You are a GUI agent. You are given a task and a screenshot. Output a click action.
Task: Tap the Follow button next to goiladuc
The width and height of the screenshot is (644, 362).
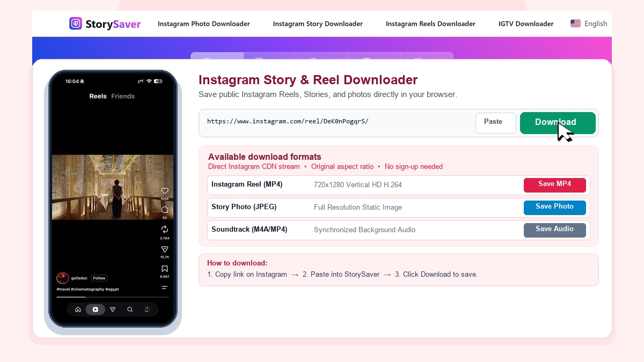coord(99,278)
